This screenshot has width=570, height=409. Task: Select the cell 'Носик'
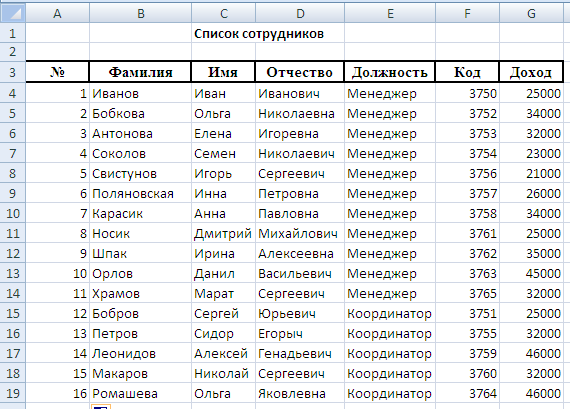[x=140, y=233]
